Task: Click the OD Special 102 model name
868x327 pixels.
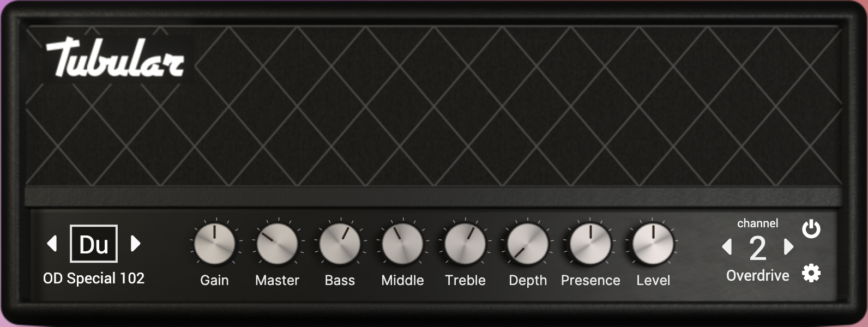Action: coord(94,278)
